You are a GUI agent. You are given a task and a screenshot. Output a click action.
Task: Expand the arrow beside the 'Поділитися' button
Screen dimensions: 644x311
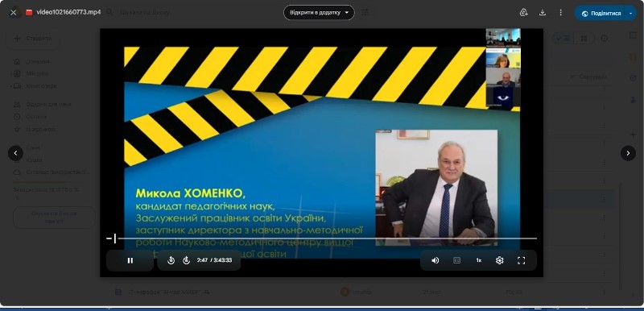point(631,13)
